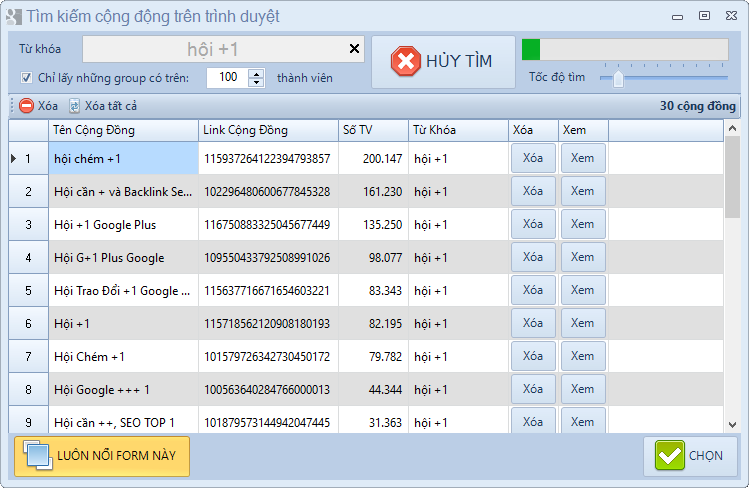Click the HỦY TÌM cancel search button

coord(443,62)
